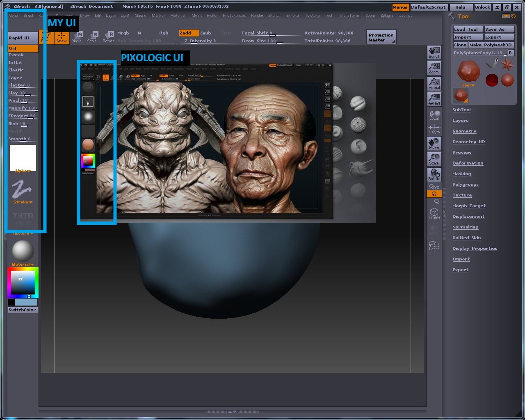
Task: Expand the Geometry HD subpalette
Action: pyautogui.click(x=468, y=142)
